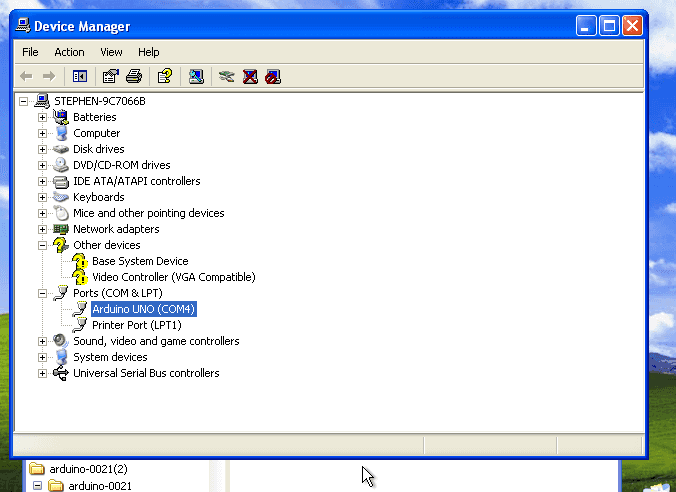The width and height of the screenshot is (676, 492).
Task: Click the System devices icon
Action: coord(62,357)
